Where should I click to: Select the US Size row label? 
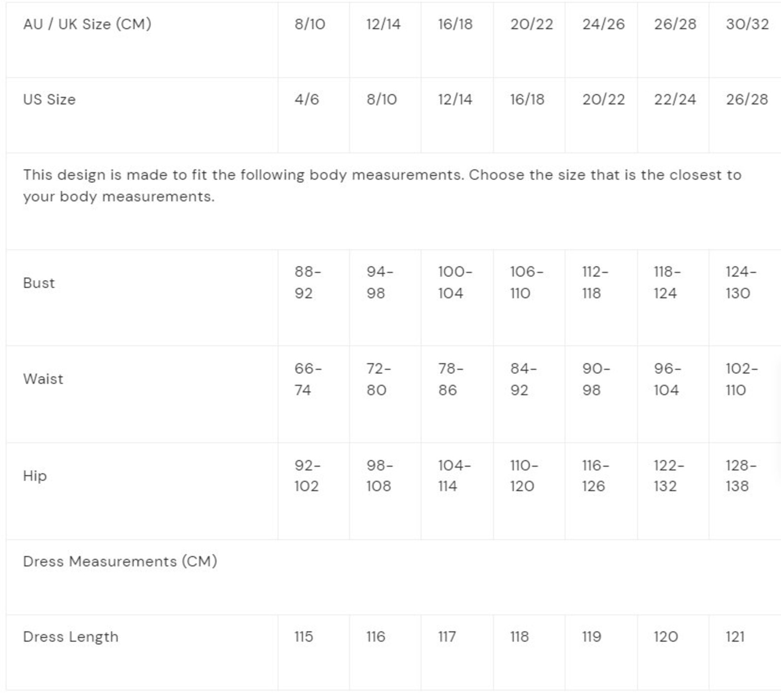coord(49,99)
